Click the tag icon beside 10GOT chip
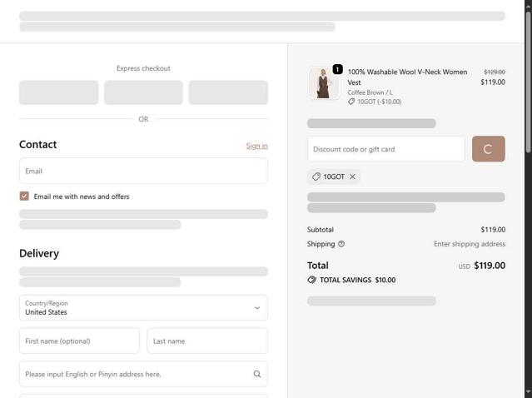Image resolution: width=532 pixels, height=398 pixels. [x=316, y=177]
